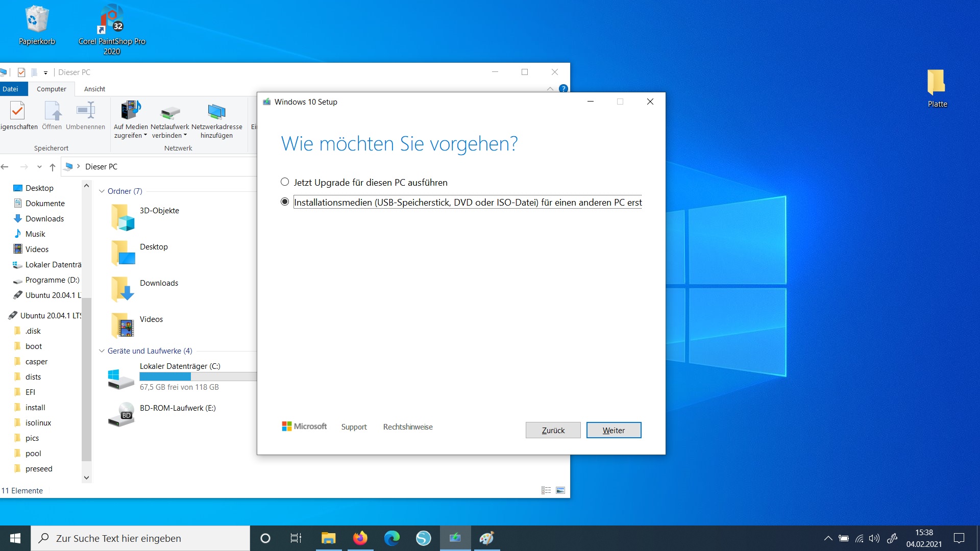The height and width of the screenshot is (551, 980).
Task: Select 'Jetzt Upgrade für diesen PC ausführen' option
Action: click(x=285, y=182)
